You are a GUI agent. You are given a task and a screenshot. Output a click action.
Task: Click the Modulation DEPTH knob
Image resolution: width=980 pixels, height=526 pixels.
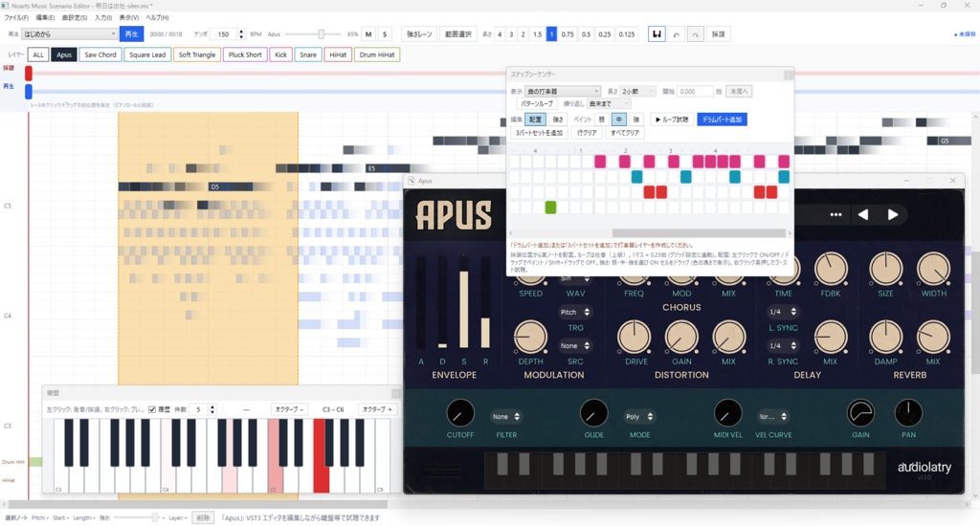(x=530, y=338)
